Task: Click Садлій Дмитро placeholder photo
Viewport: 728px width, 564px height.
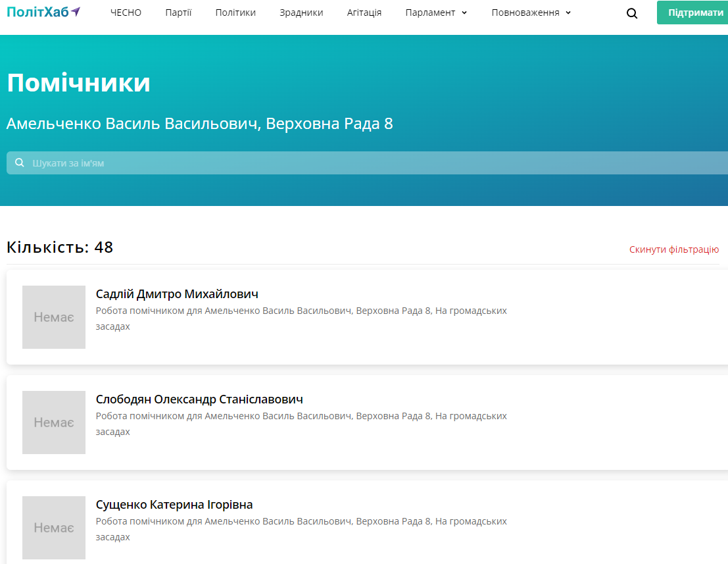Action: pos(54,317)
